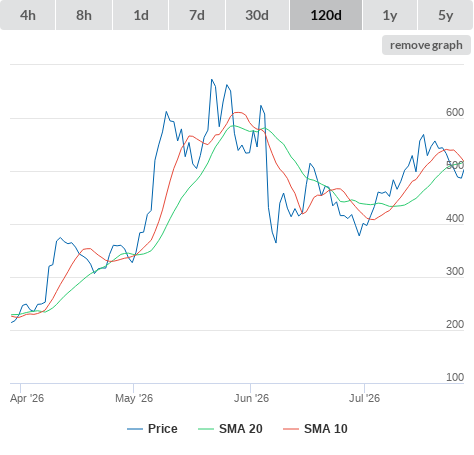Image resolution: width=474 pixels, height=455 pixels.
Task: Click the Jun '26 axis label
Action: [x=251, y=398]
